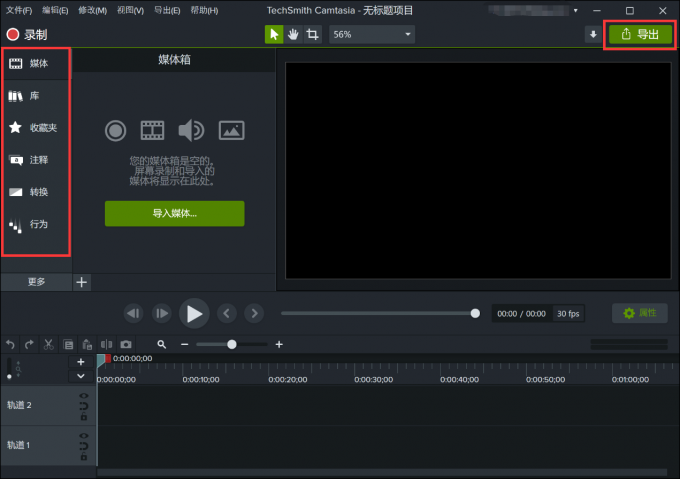Click the camera snapshot icon
Image resolution: width=680 pixels, height=479 pixels.
tap(126, 345)
